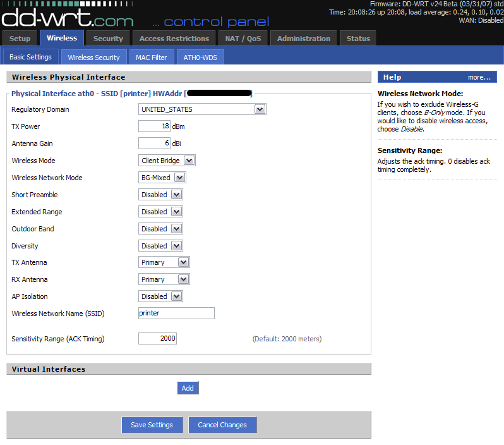Switch to Wireless Security sub-tab
504x445 pixels.
pos(93,58)
